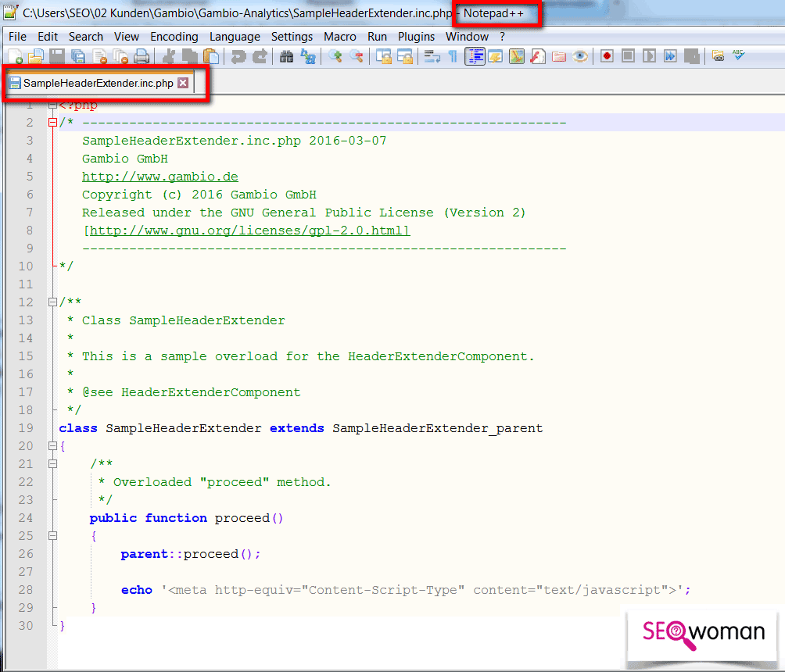Screen dimensions: 785x672
Task: Click the http://www.gambio.de link
Action: coord(160,177)
